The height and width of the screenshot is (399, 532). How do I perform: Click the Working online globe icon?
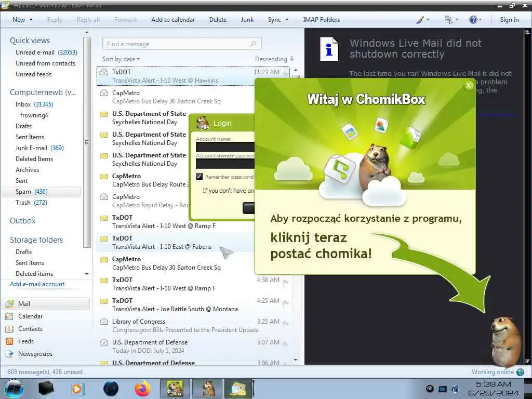point(520,372)
